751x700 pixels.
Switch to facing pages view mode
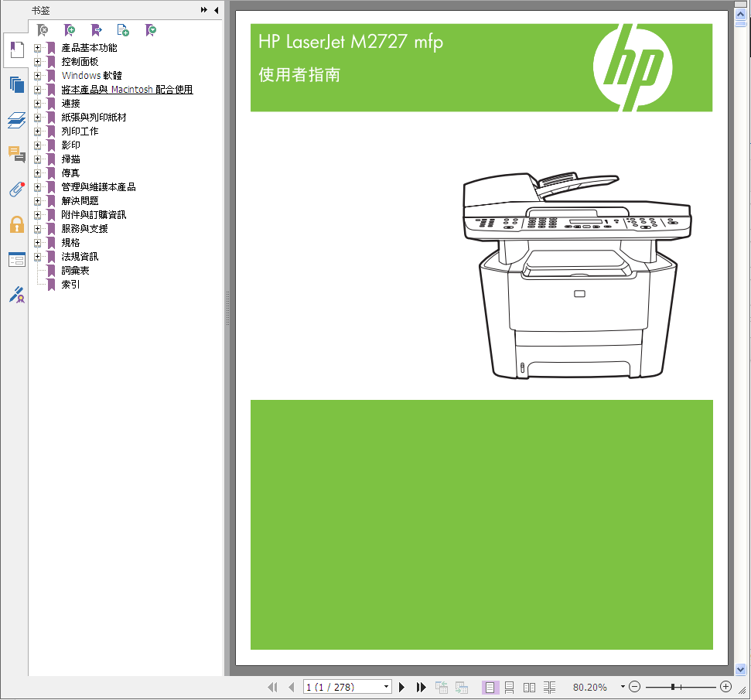coord(529,688)
